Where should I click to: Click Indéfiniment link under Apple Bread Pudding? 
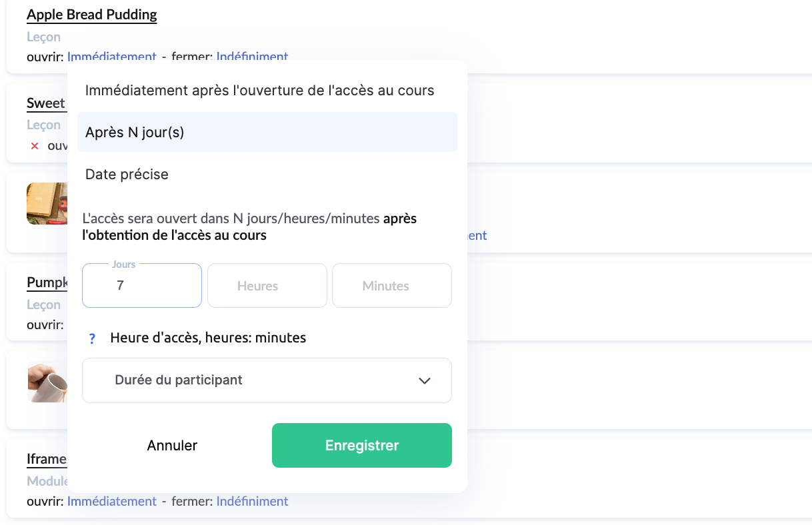tap(252, 57)
